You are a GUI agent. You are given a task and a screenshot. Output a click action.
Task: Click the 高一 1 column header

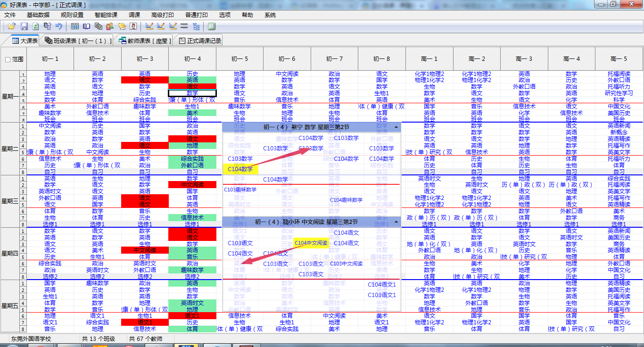(429, 59)
